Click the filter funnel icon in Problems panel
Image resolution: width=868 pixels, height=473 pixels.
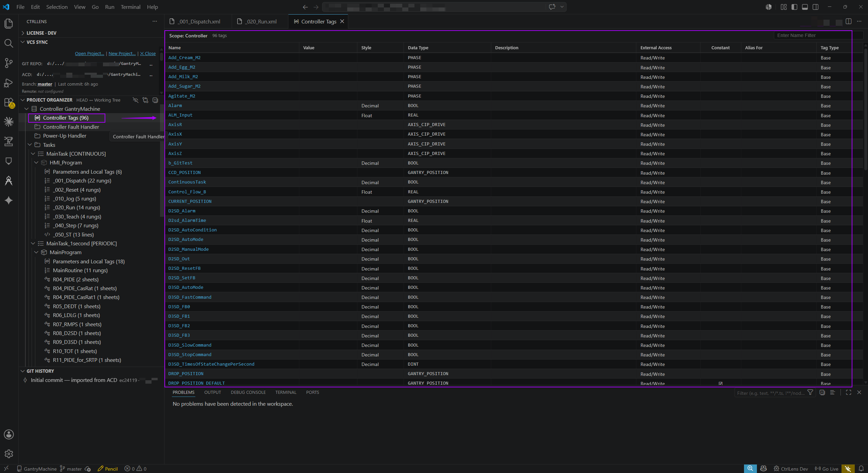pyautogui.click(x=810, y=392)
